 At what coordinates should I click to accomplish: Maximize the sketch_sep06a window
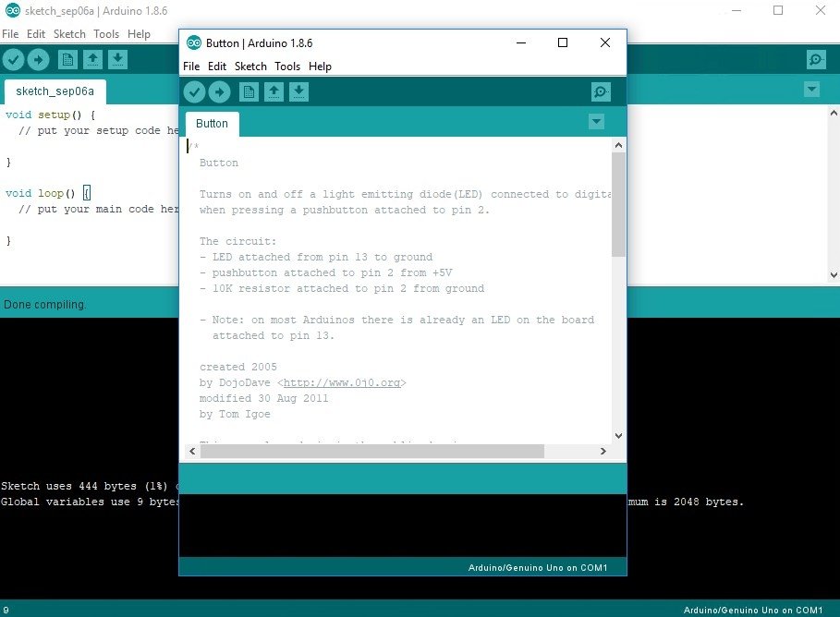point(778,10)
